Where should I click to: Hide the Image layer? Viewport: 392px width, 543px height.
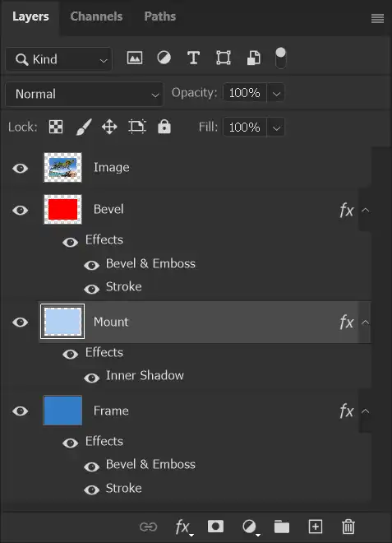click(21, 169)
